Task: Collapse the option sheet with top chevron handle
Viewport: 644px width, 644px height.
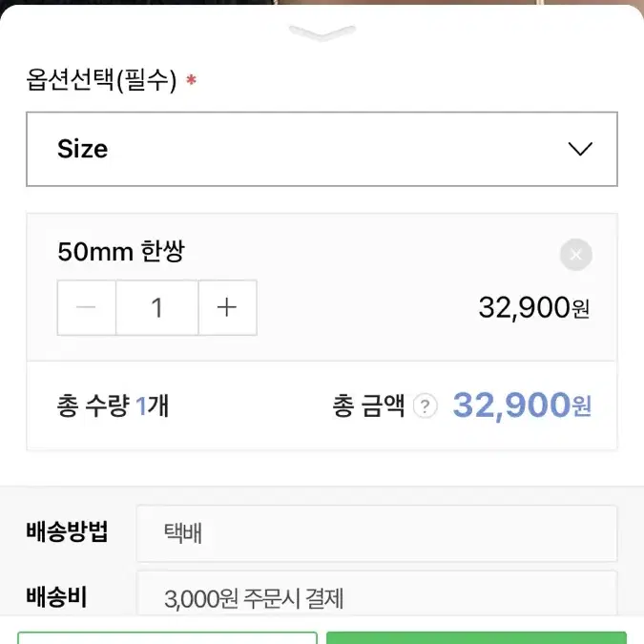Action: [x=322, y=32]
